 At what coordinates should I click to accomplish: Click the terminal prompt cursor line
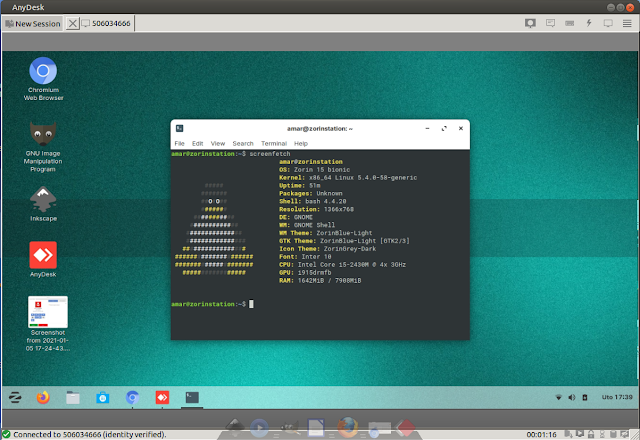click(212, 304)
